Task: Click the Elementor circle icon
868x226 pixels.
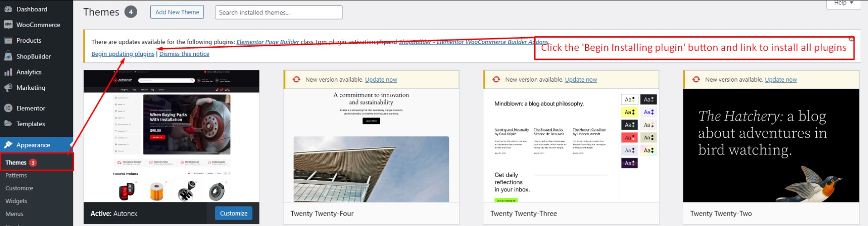Action: tap(8, 108)
